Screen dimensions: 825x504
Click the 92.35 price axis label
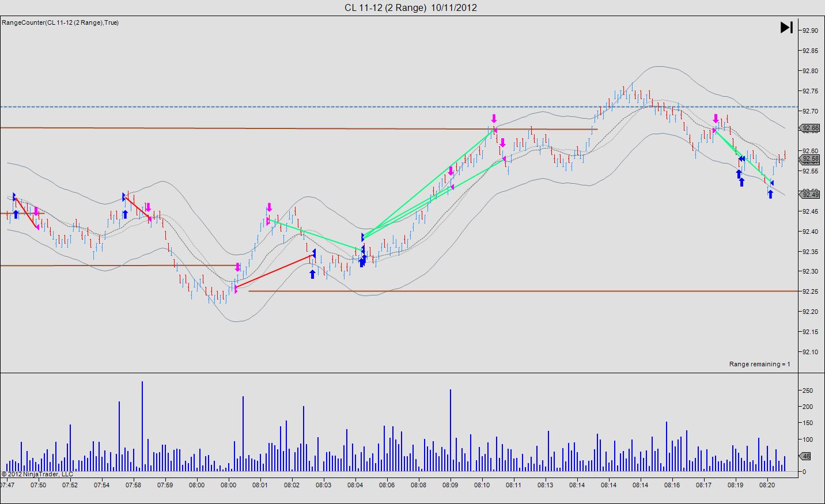(811, 252)
